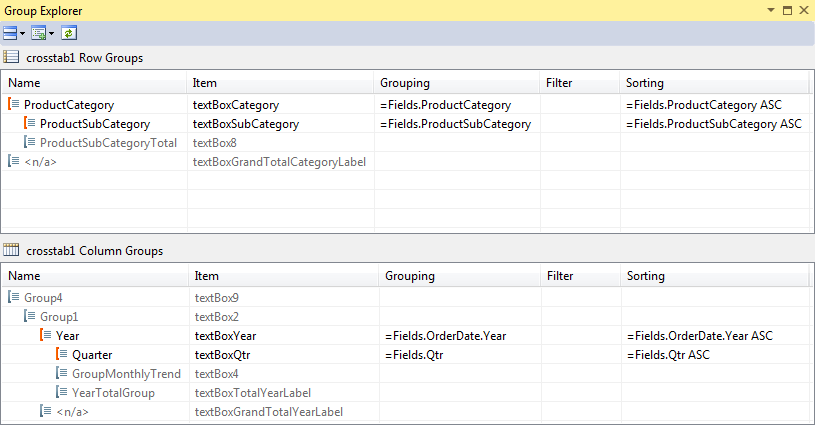
Task: Open the add group dropdown arrow
Action: click(x=51, y=34)
